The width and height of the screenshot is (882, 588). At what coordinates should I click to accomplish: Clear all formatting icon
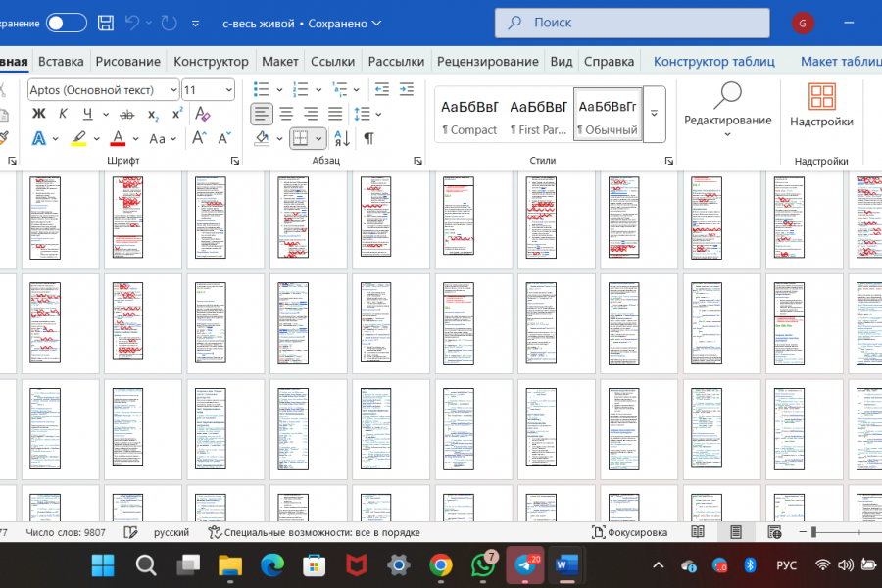(x=202, y=114)
